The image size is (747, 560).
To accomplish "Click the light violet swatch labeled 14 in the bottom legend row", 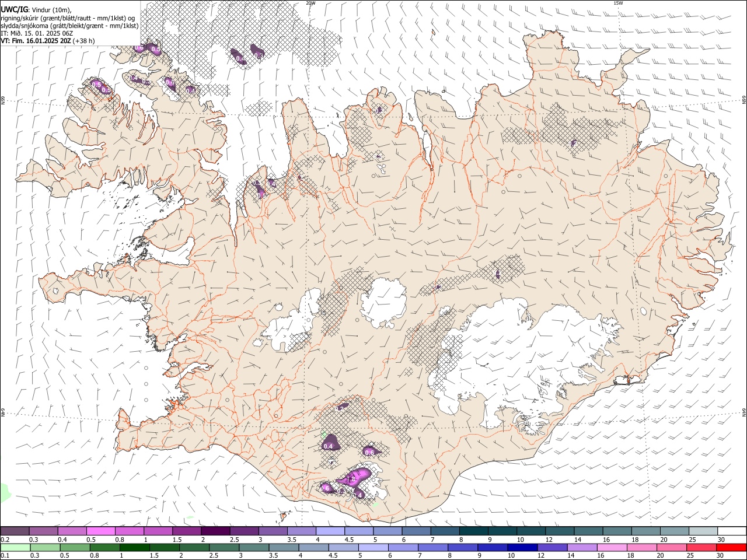I will (x=582, y=547).
